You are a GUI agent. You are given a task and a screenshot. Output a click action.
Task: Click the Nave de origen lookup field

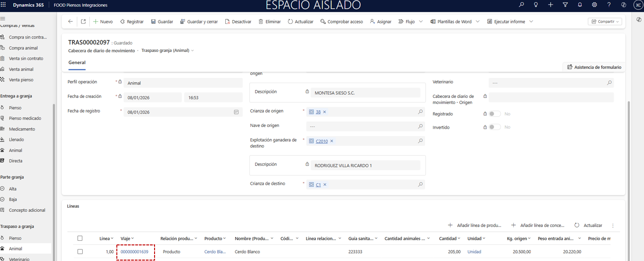361,126
